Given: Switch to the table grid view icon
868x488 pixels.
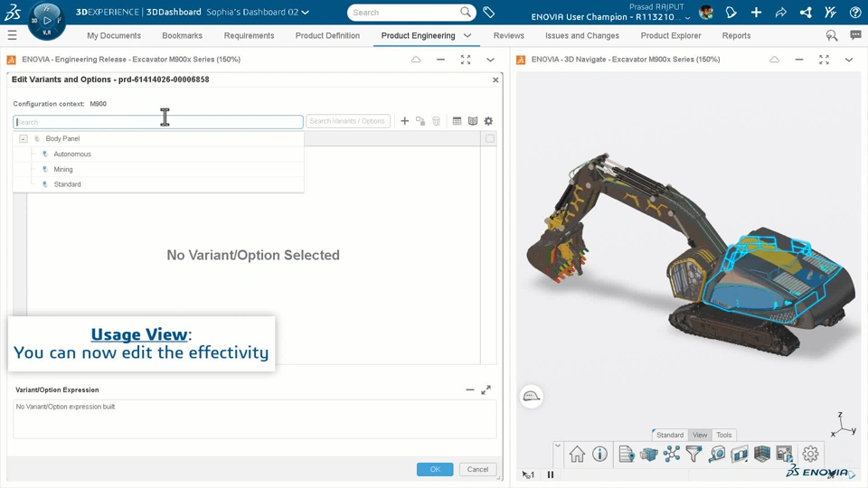Looking at the screenshot, I should click(457, 120).
